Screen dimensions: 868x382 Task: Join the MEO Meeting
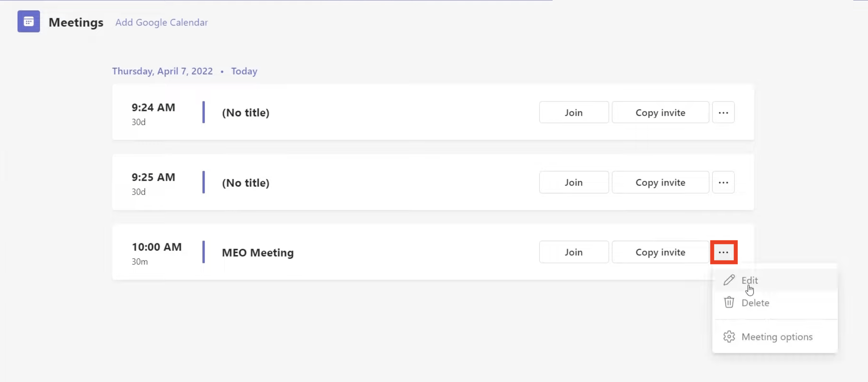click(x=573, y=252)
